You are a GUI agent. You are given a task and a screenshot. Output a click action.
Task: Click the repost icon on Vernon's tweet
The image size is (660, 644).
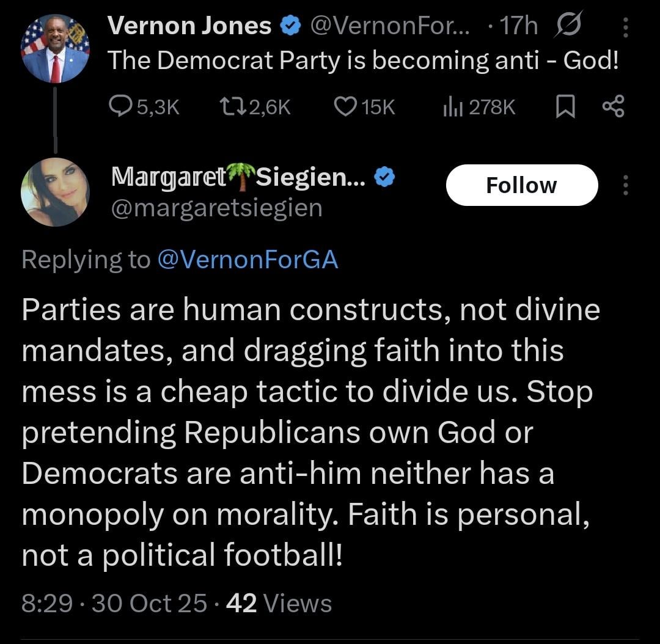[x=232, y=108]
